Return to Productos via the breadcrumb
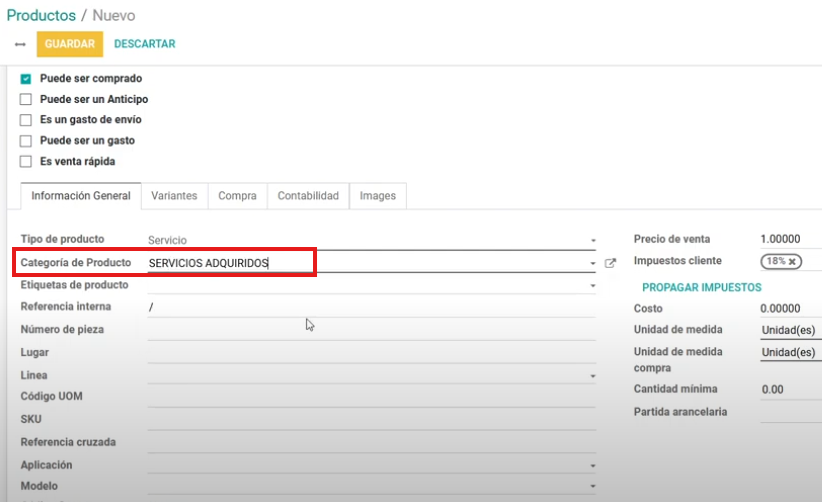This screenshot has height=502, width=822. click(41, 16)
